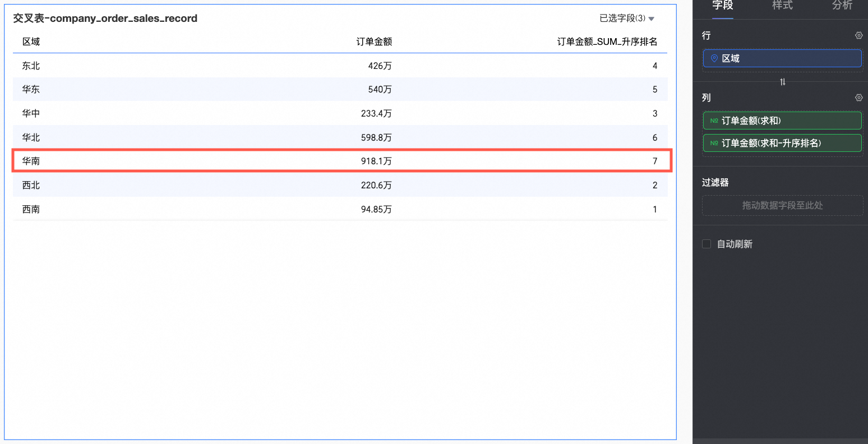Enable the 自动刷新 checkbox
The image size is (868, 444).
[707, 244]
